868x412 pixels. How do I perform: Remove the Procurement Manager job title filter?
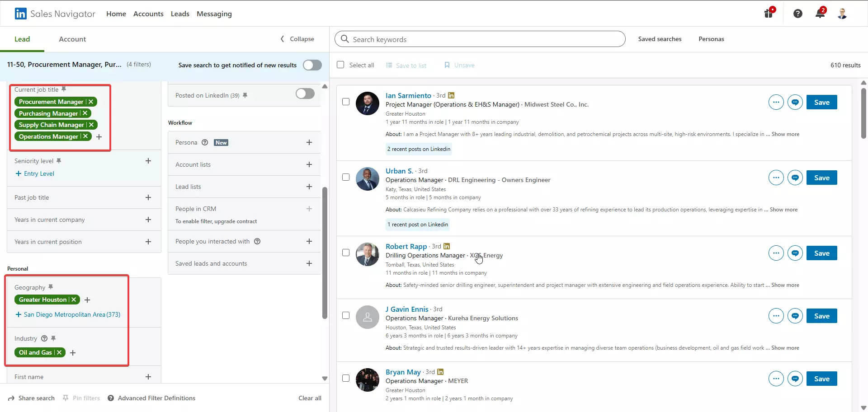[91, 102]
